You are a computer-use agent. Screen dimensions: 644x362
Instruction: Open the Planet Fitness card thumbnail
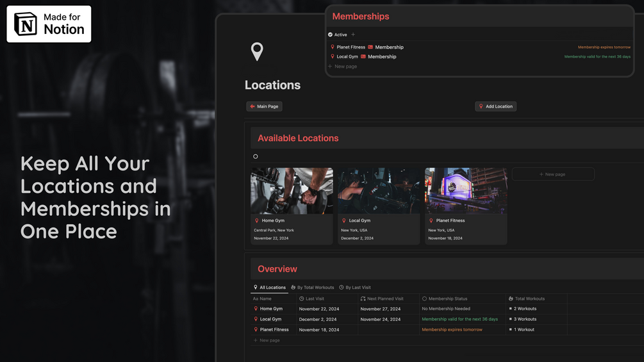(x=466, y=190)
